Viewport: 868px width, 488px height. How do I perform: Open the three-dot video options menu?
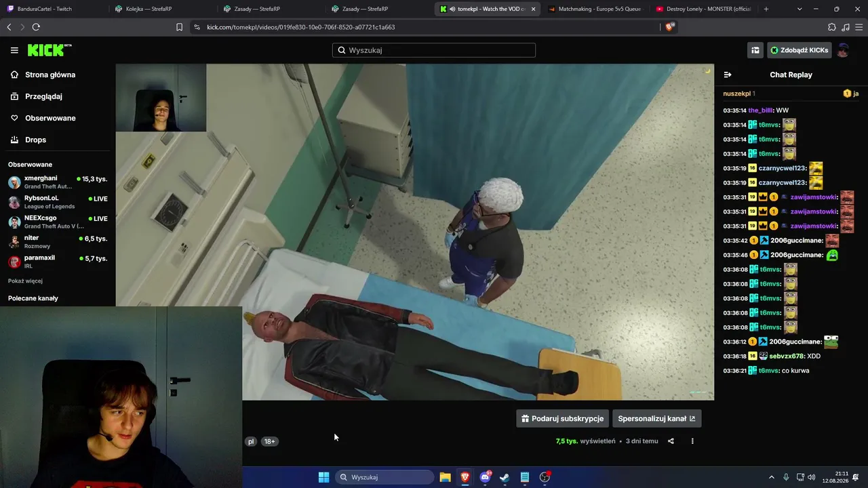(x=692, y=441)
